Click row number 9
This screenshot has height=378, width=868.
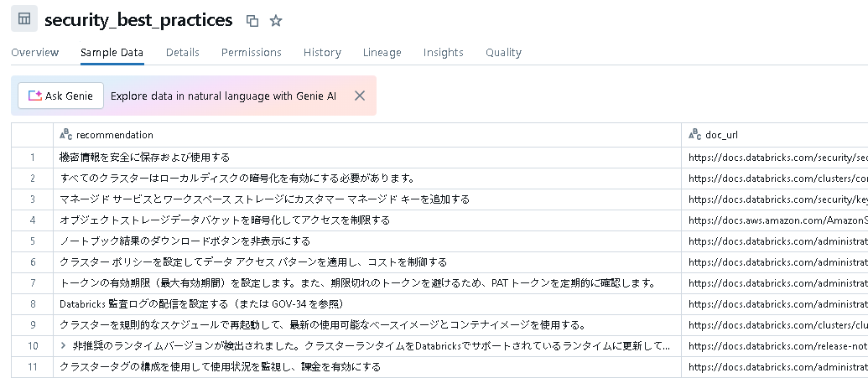[x=33, y=325]
